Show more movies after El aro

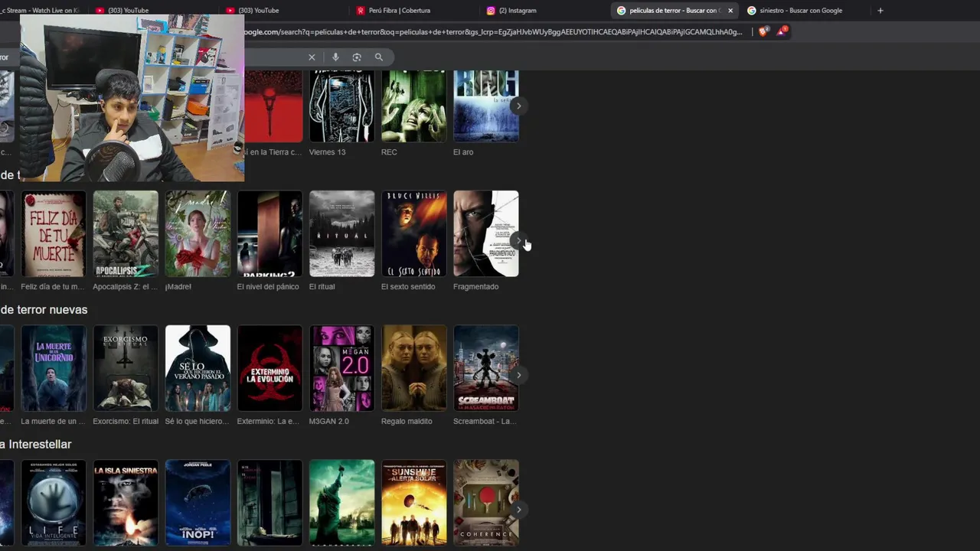(518, 106)
